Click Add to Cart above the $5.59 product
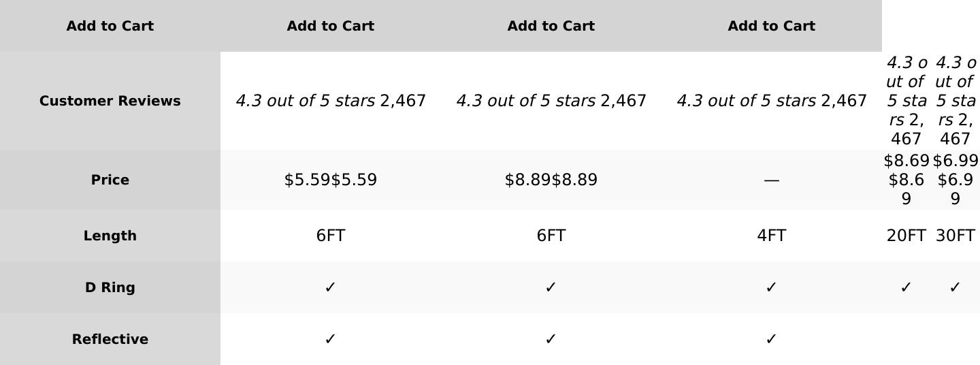 pos(330,26)
